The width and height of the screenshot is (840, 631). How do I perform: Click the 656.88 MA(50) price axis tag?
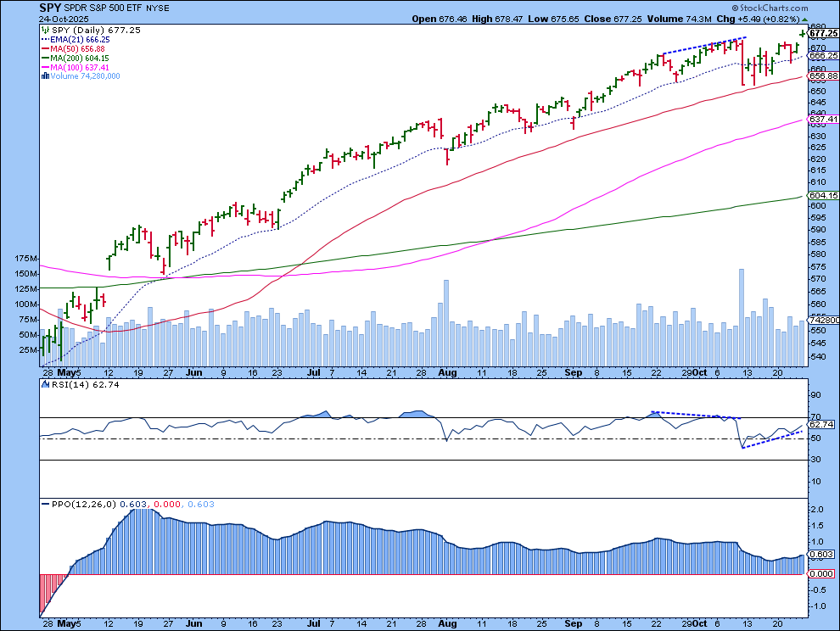(821, 76)
